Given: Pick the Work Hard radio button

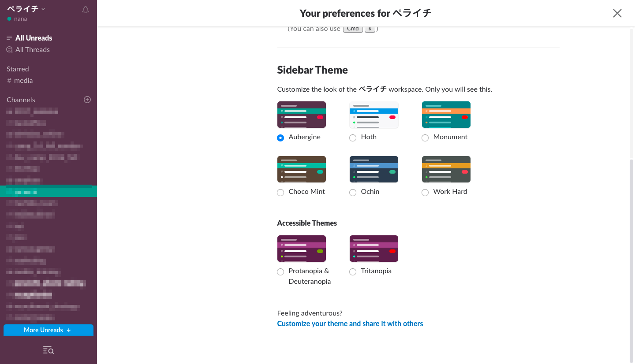Looking at the screenshot, I should coord(425,193).
